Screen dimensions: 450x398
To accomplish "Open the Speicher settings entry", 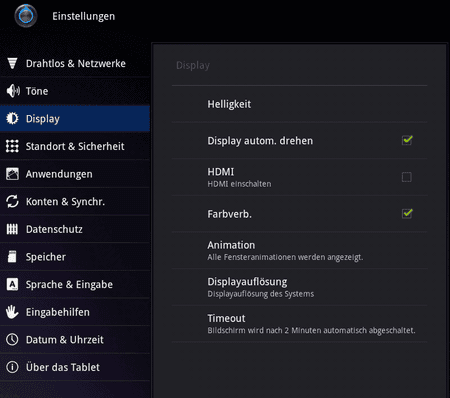I will click(75, 257).
